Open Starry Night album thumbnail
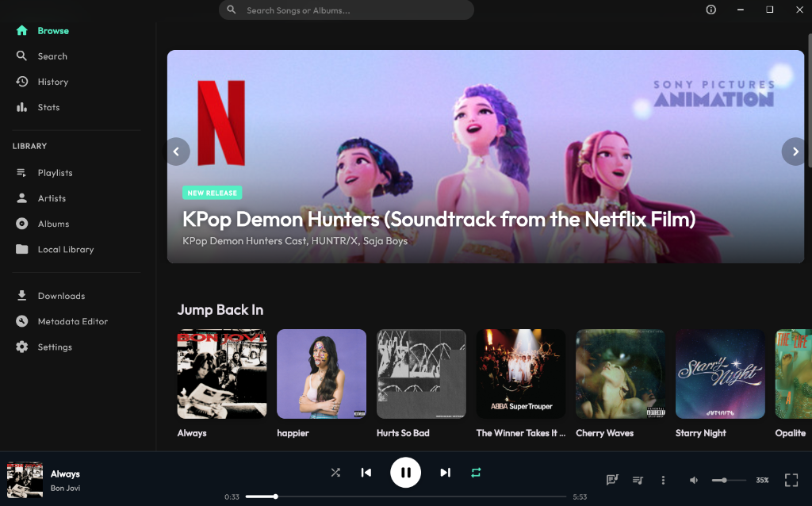This screenshot has width=812, height=506. pyautogui.click(x=720, y=374)
